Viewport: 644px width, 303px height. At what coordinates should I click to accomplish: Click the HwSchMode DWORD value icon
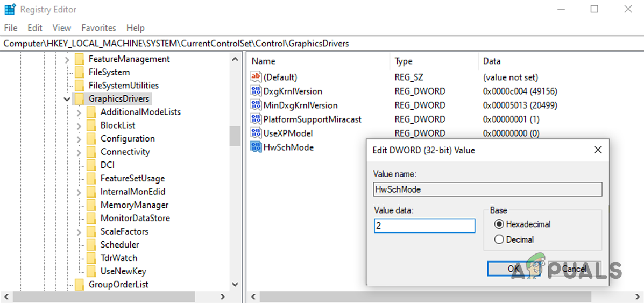pos(256,147)
